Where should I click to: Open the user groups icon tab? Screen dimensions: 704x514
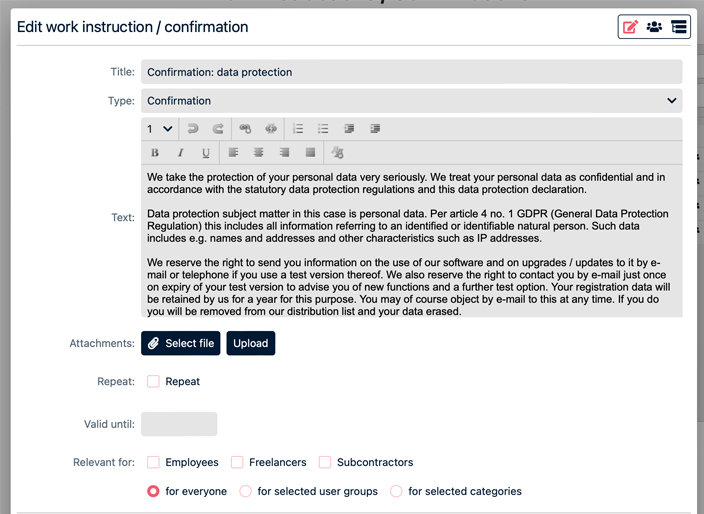[x=654, y=27]
